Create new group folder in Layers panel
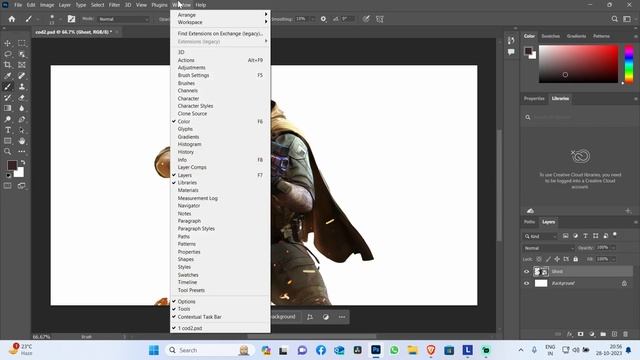The image size is (640, 360). (603, 334)
